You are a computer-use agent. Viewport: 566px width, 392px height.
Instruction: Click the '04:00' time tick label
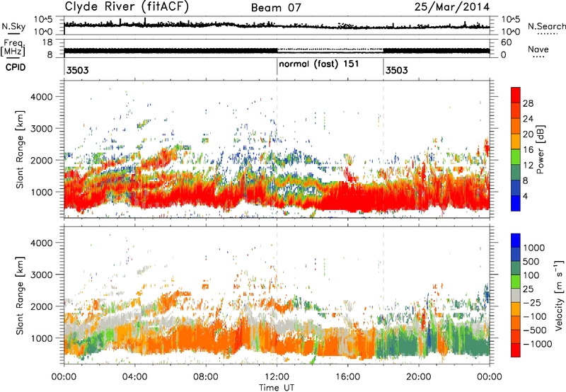134,377
